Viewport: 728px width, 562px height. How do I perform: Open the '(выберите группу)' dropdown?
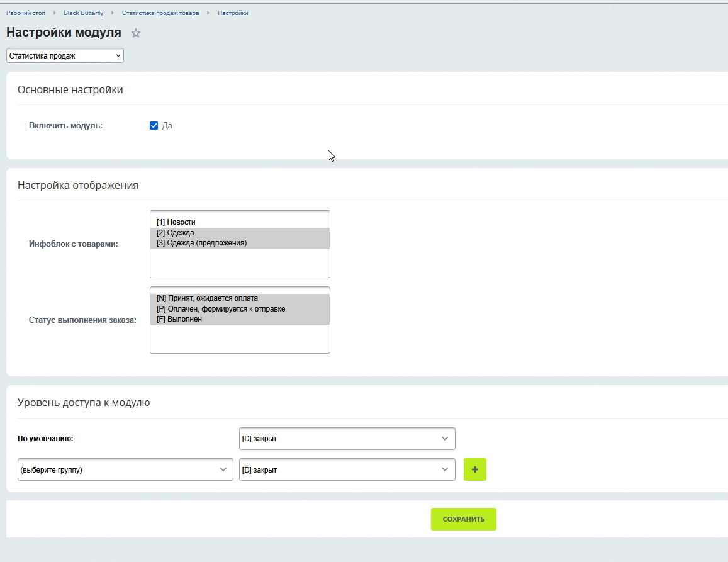[125, 469]
